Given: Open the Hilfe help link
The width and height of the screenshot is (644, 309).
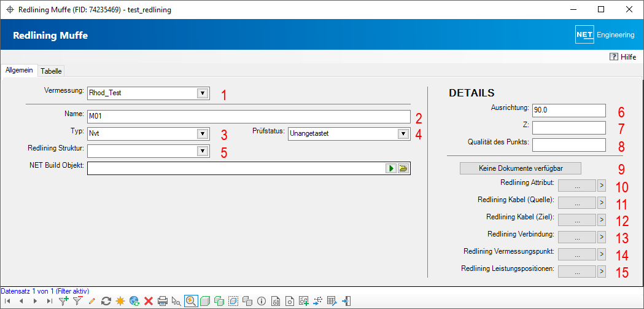Looking at the screenshot, I should (623, 57).
